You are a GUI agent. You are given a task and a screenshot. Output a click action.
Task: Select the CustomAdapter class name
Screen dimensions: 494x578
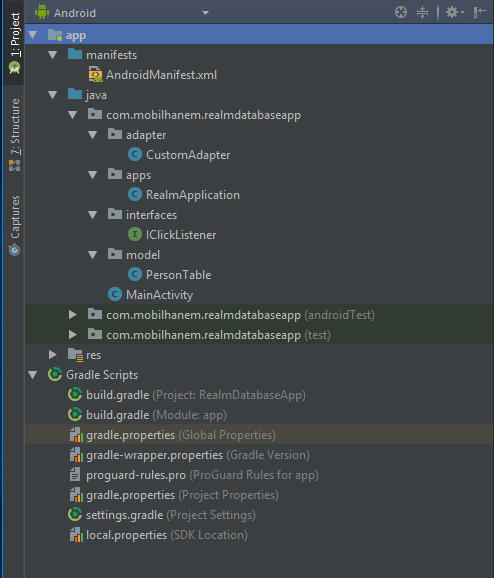click(188, 155)
